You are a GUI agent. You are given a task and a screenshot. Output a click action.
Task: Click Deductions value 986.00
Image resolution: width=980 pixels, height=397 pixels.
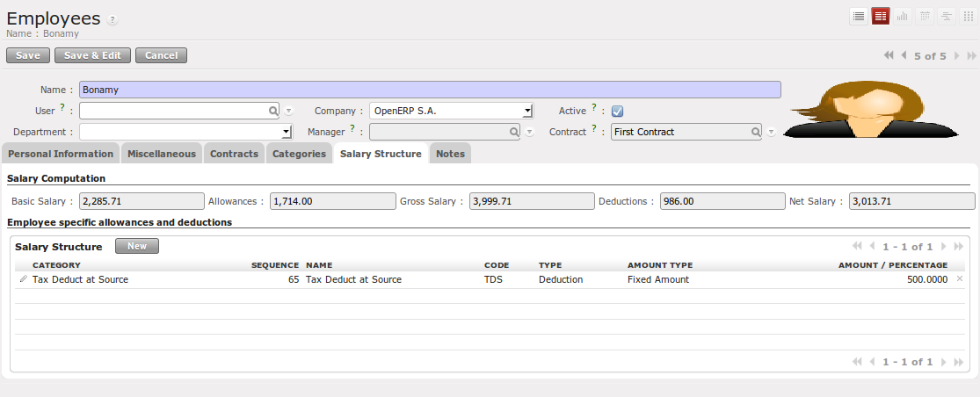click(722, 201)
